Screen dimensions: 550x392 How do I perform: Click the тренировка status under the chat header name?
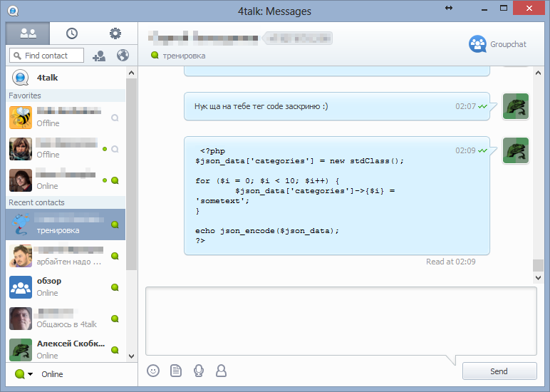click(x=184, y=56)
